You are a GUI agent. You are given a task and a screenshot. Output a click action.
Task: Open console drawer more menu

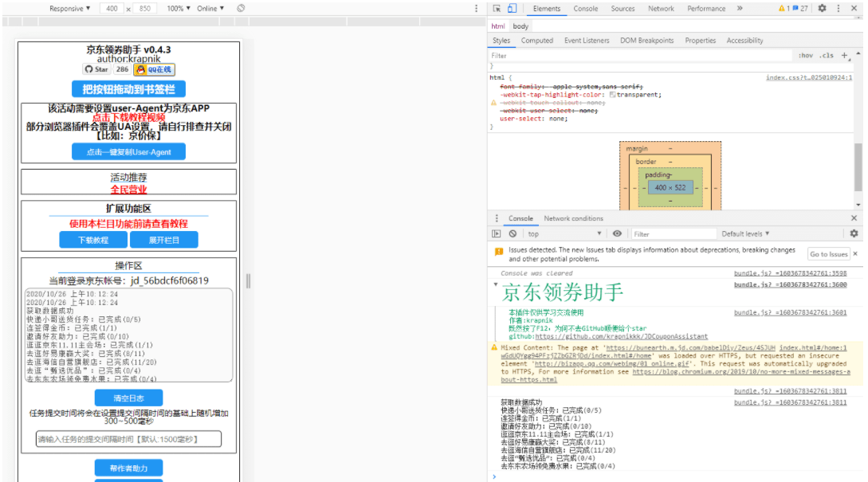(497, 218)
